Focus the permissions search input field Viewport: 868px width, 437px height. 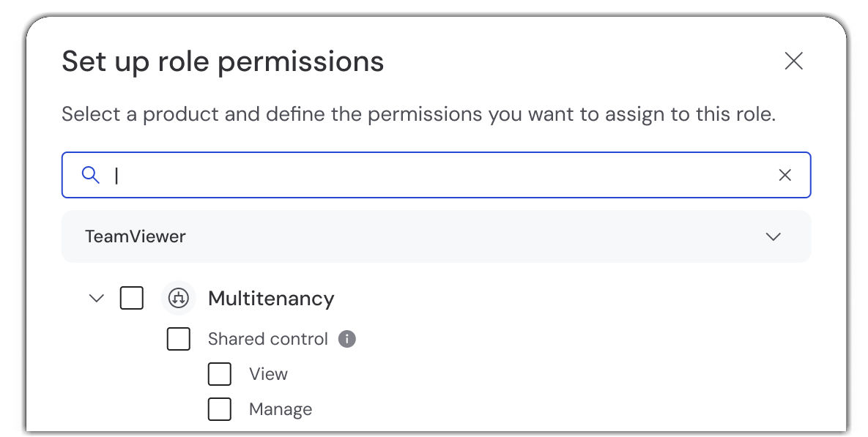439,175
